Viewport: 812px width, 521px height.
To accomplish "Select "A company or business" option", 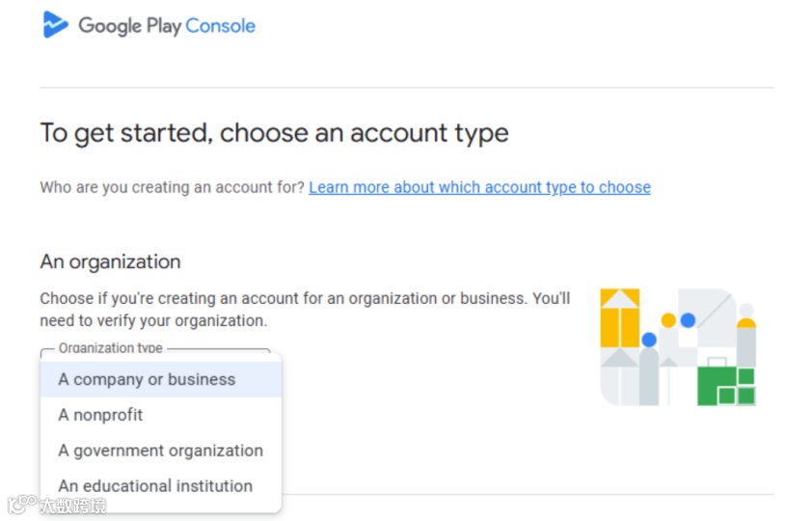I will 147,379.
